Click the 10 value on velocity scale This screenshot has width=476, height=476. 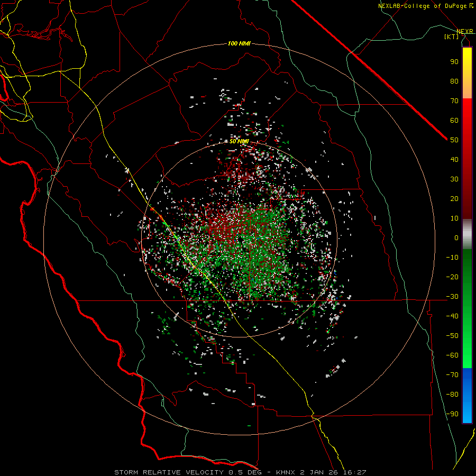pyautogui.click(x=454, y=218)
